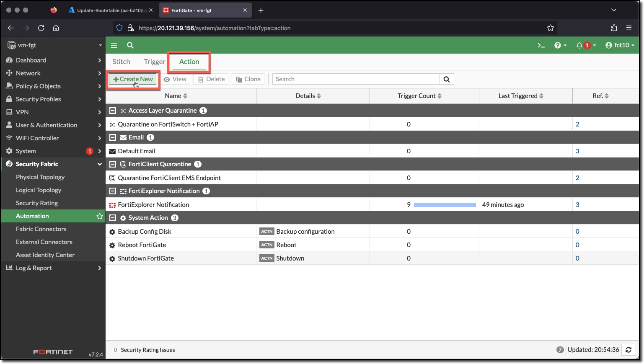Click the View button
Screen dimensions: 644x364
coord(176,79)
